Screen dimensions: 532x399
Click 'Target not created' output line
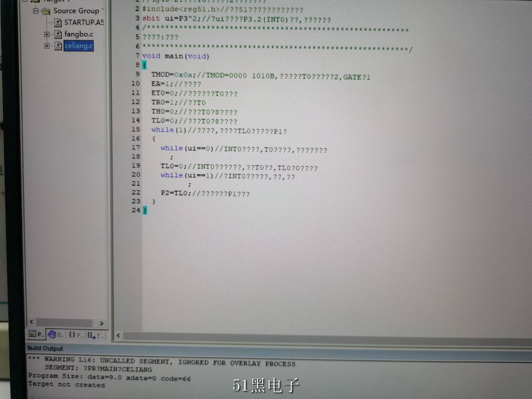(x=66, y=384)
